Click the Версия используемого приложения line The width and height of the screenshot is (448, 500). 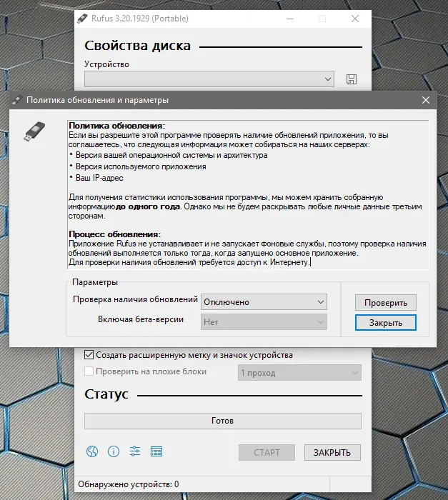coord(138,166)
